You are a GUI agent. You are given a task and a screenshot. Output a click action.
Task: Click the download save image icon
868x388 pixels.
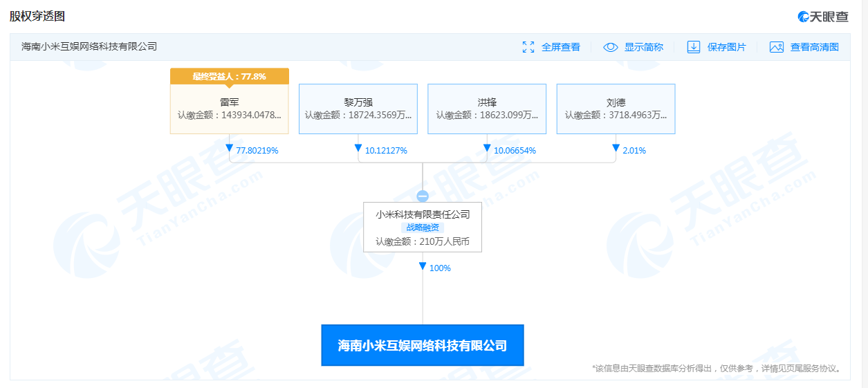click(694, 47)
